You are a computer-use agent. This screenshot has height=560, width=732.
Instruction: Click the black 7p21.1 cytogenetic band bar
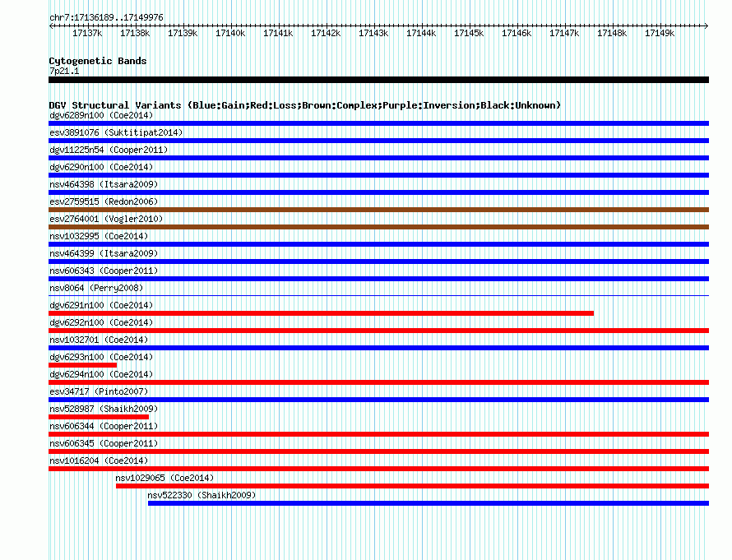point(378,80)
